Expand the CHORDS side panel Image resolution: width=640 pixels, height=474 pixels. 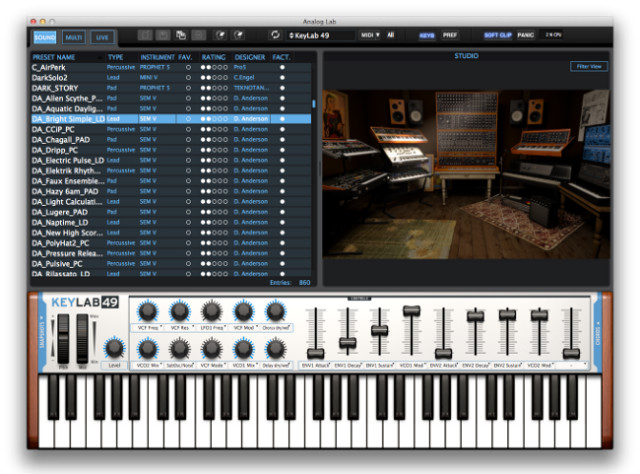[x=598, y=333]
